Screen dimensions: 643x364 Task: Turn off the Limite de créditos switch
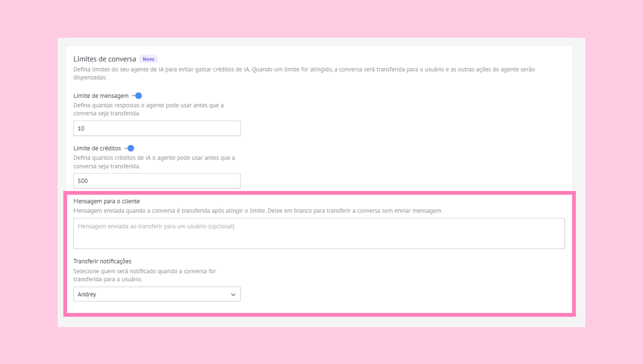point(129,148)
